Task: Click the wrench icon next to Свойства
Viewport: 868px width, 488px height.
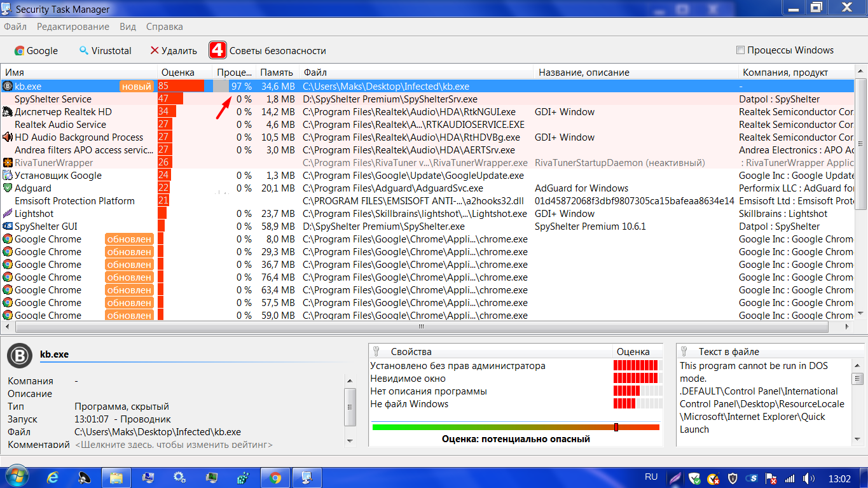Action: point(375,351)
